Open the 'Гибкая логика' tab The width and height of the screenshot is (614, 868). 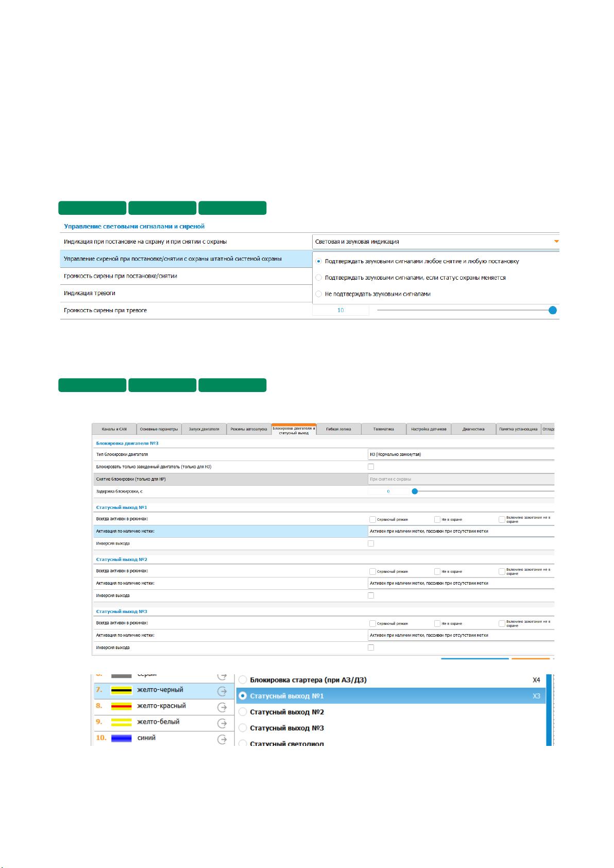pos(338,429)
